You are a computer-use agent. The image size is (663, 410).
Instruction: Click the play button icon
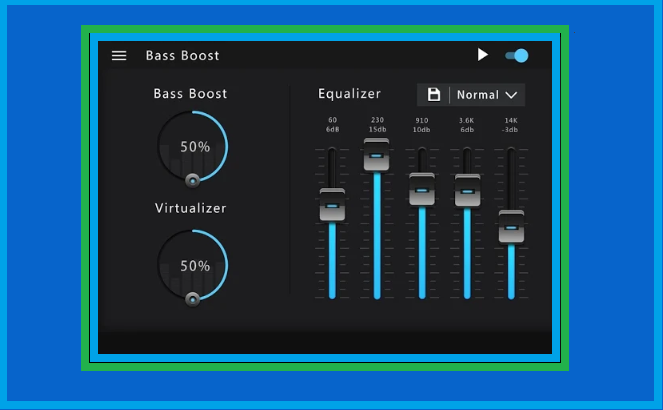[482, 55]
